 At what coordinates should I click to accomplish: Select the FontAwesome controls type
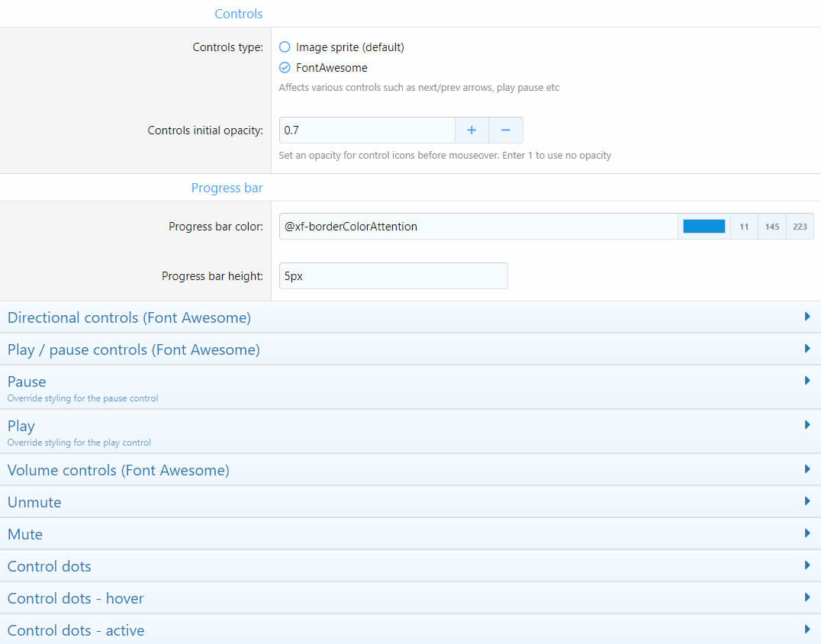pos(285,68)
